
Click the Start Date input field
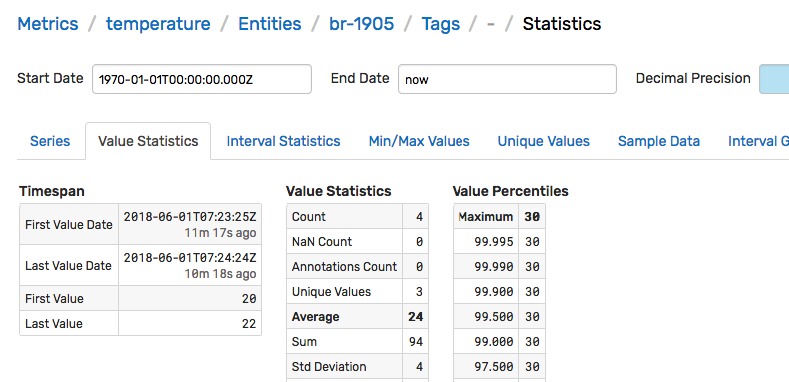[x=202, y=79]
